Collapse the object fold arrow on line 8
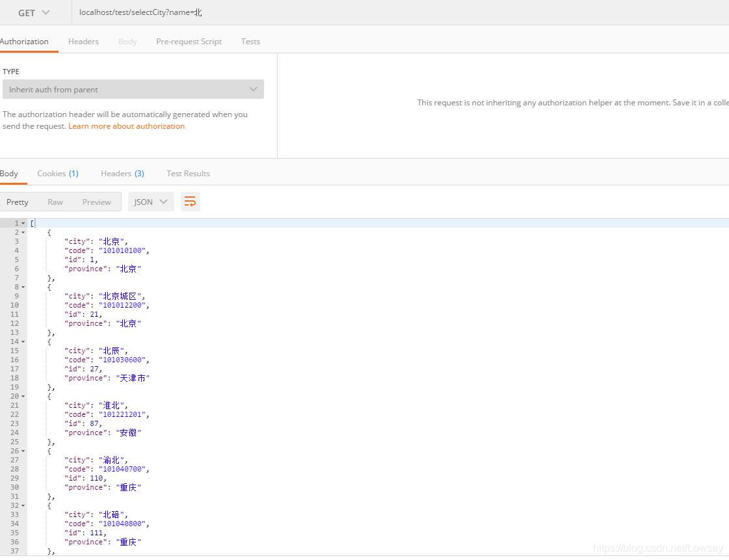This screenshot has width=729, height=560. pos(23,287)
